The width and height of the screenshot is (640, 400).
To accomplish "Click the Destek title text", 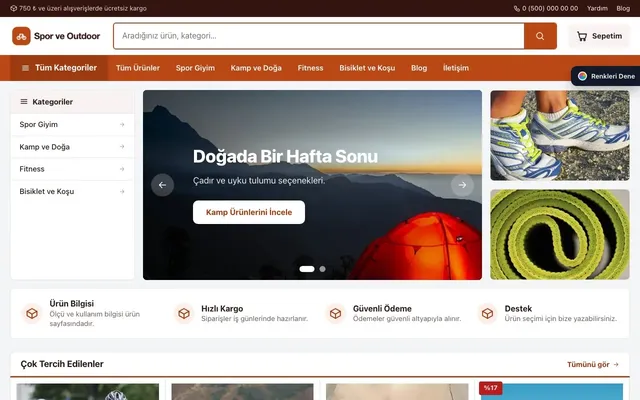I will click(518, 309).
